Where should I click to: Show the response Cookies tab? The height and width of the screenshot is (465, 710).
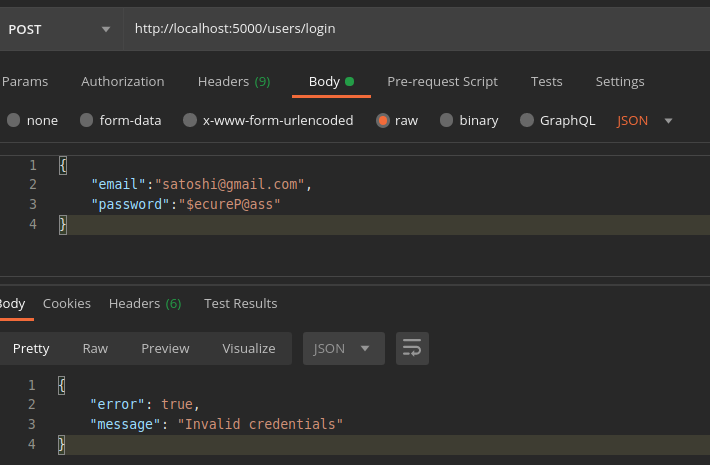coord(66,303)
